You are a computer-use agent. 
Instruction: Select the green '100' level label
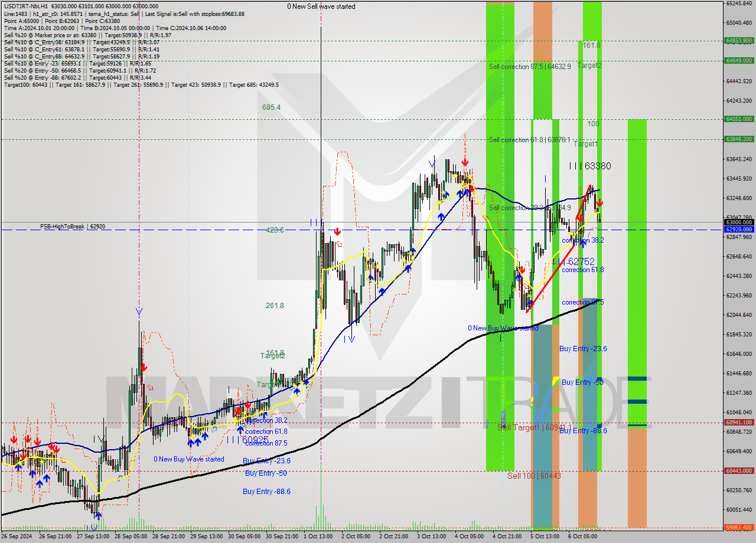click(x=594, y=124)
